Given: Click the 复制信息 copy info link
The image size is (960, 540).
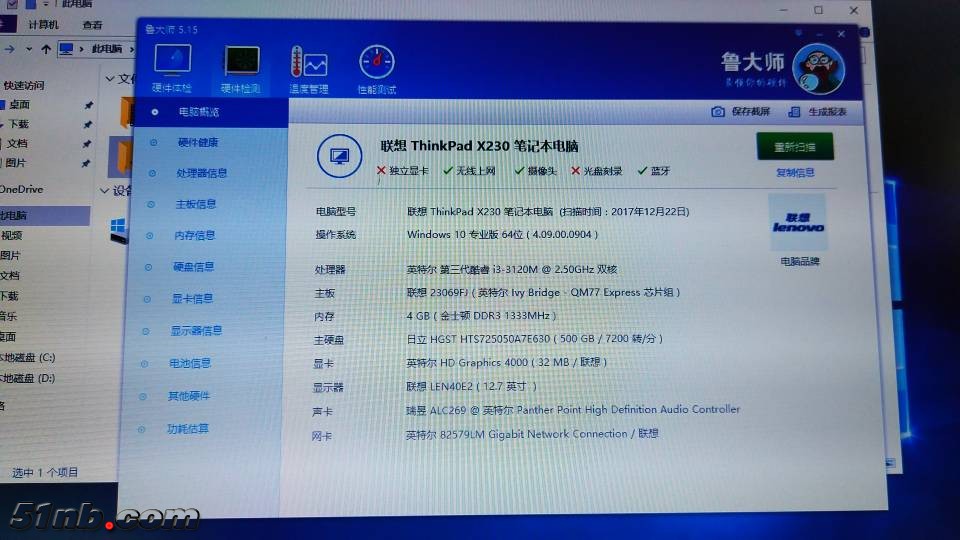Looking at the screenshot, I should [795, 173].
